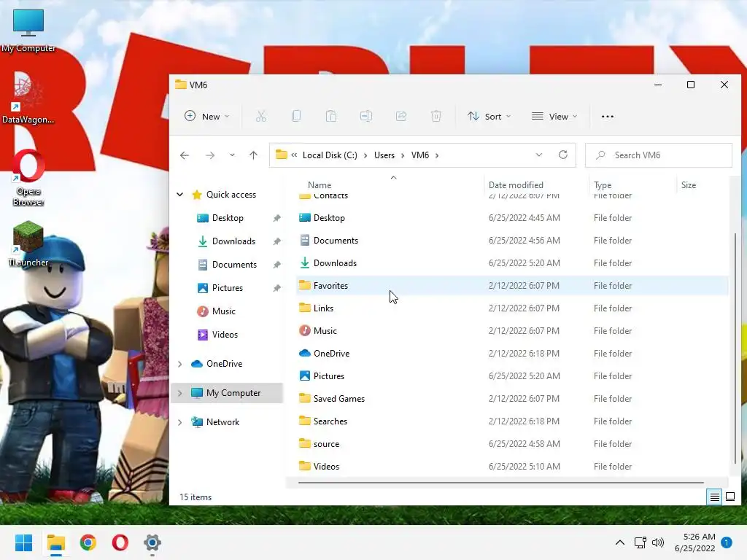
Task: Go forward with the right arrow
Action: tap(209, 155)
